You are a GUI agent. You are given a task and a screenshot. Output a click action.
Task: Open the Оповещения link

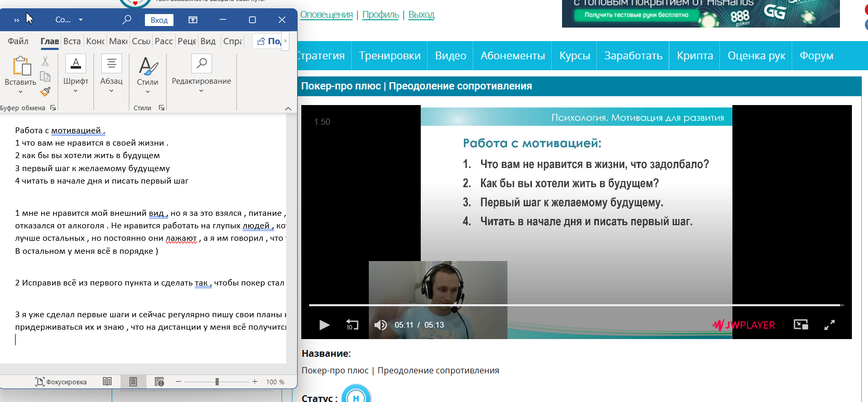point(326,15)
